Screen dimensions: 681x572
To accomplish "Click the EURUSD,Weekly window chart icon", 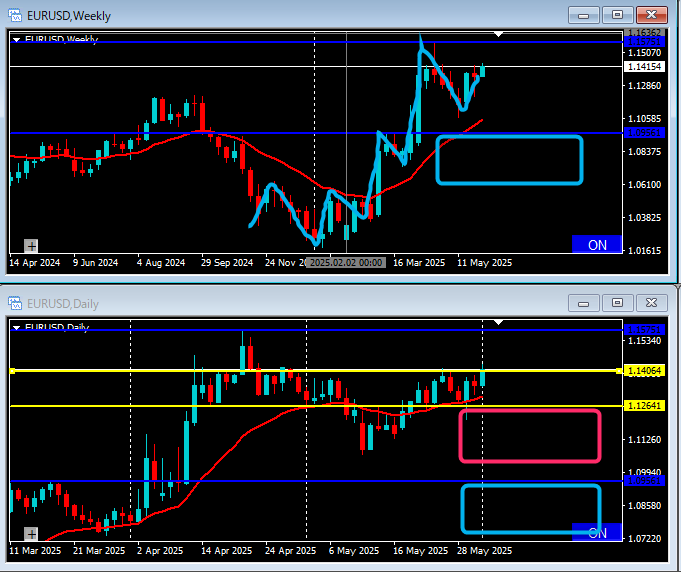I will point(15,16).
